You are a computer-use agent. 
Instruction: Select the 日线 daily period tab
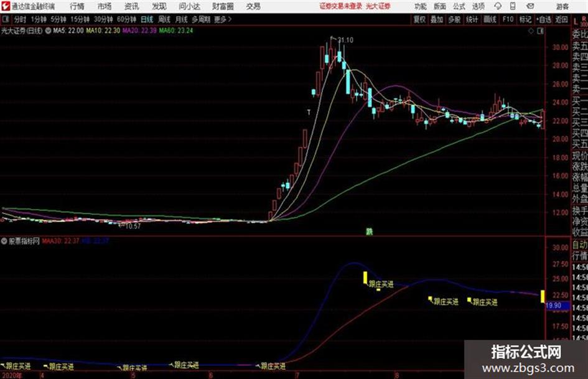click(147, 19)
